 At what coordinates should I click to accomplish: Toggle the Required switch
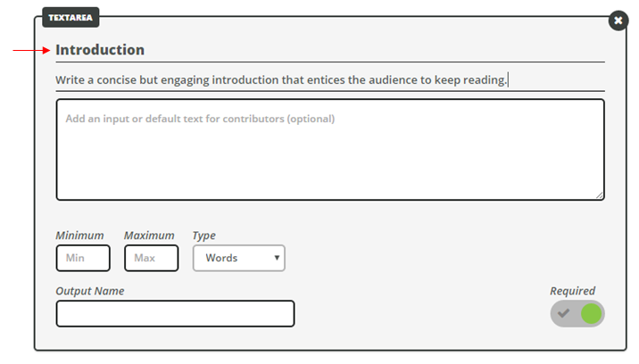pos(577,313)
